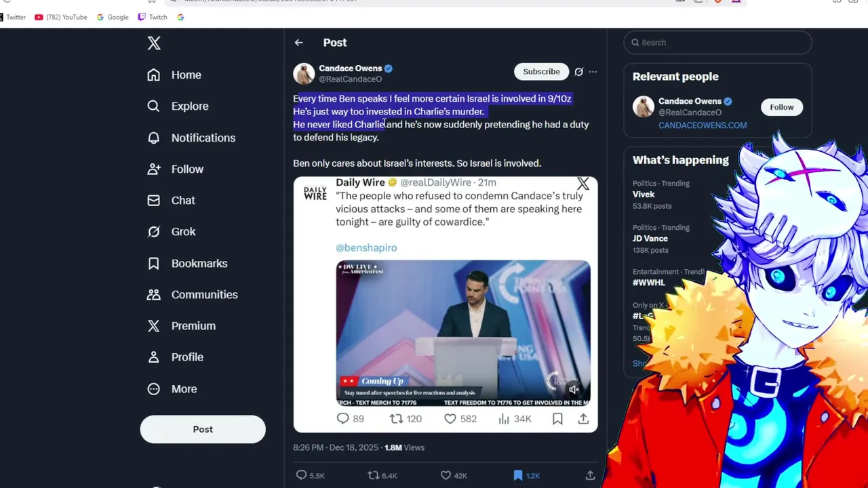
Task: Open the Follow menu item
Action: coord(175,169)
